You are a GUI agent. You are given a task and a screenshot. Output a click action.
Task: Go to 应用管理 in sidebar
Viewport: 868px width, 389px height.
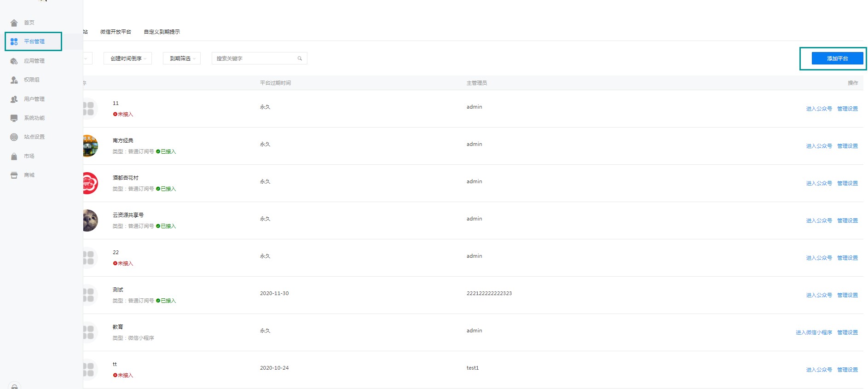(x=34, y=61)
